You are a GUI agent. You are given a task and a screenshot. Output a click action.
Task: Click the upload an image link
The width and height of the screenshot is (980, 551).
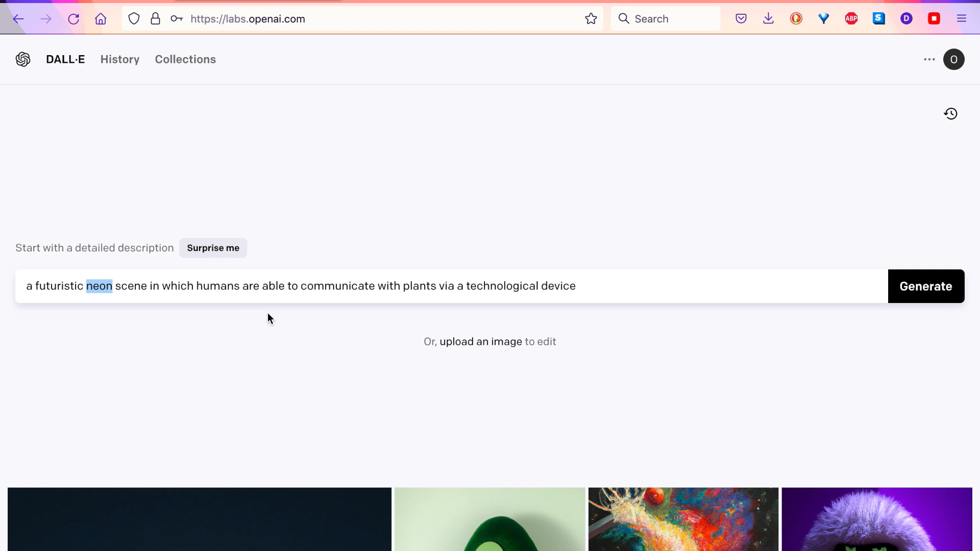point(480,342)
